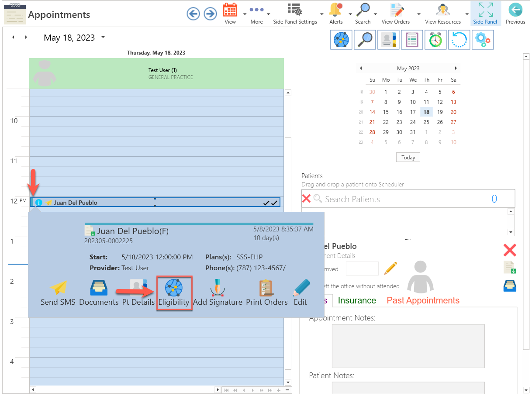Click side panel green alarm clock icon

(435, 40)
